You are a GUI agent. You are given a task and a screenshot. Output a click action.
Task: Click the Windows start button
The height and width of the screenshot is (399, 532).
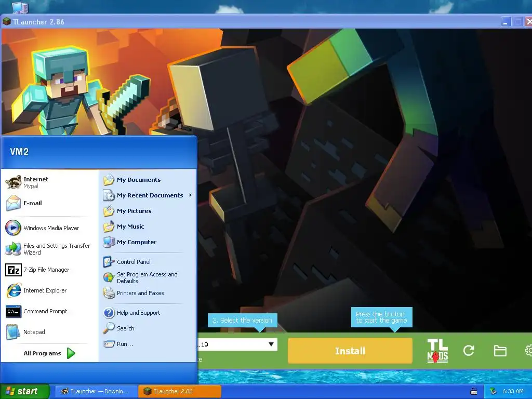[25, 391]
